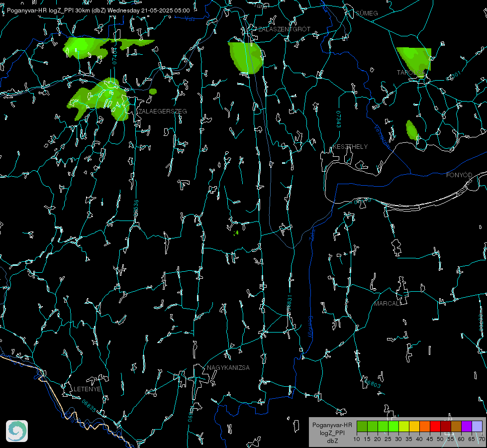Click the 'Poganyvar-HR' legend label
Screen dimensions: 487x448
click(332, 425)
